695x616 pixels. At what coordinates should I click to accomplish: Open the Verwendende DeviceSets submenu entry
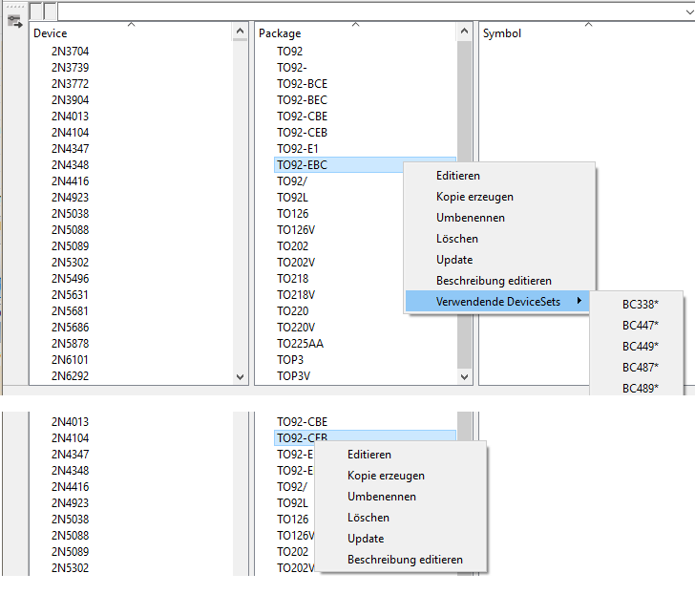pyautogui.click(x=497, y=302)
